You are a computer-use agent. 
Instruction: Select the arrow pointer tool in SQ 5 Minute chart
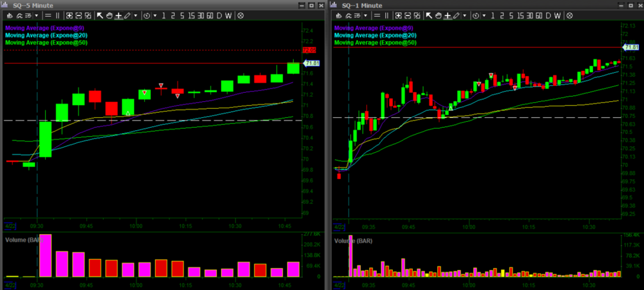pyautogui.click(x=100, y=15)
